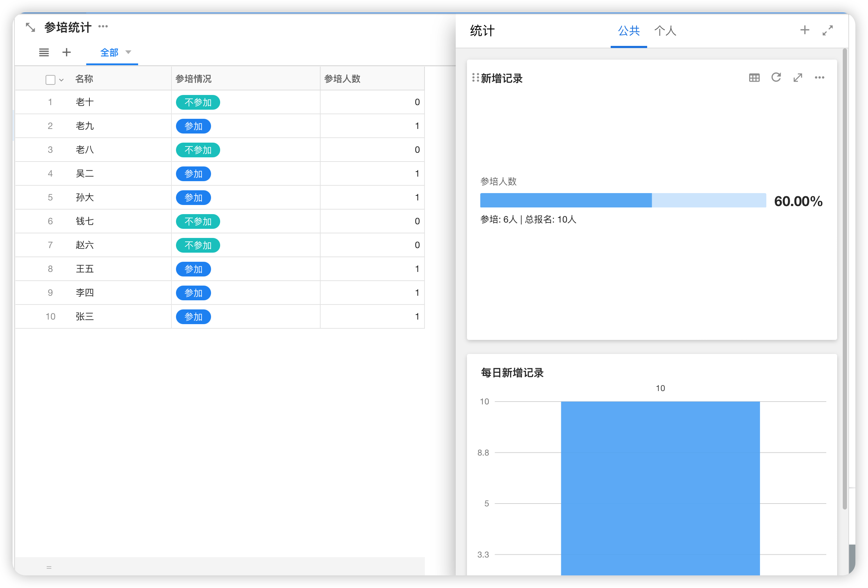Screen dimensions: 868x588
Task: Click the 不参加 tag for 老十
Action: (198, 102)
